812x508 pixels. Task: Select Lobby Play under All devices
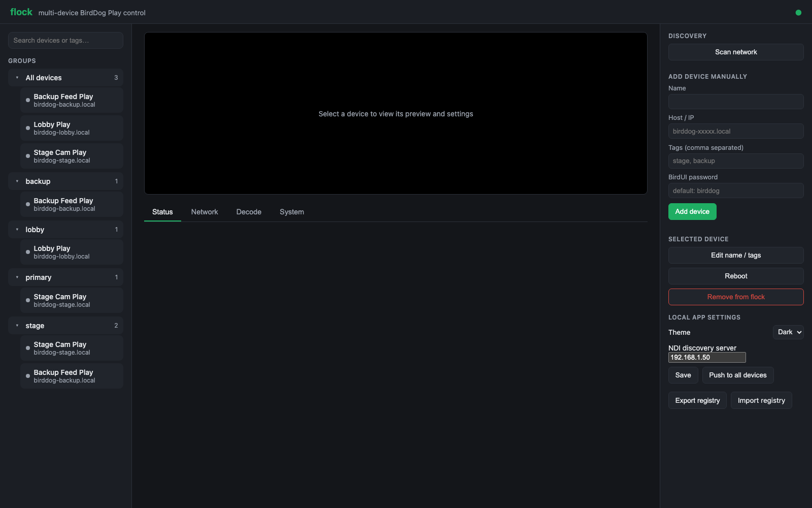(x=72, y=128)
